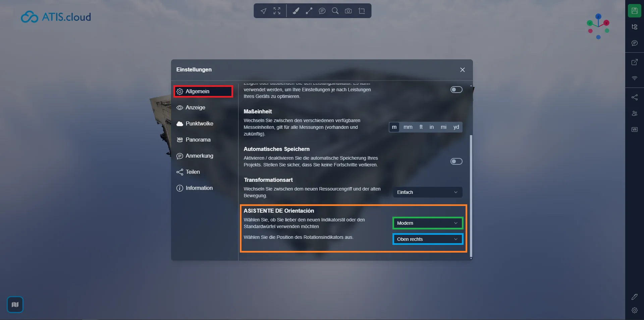
Task: Expand the Modern indicator style dropdown
Action: click(x=427, y=223)
